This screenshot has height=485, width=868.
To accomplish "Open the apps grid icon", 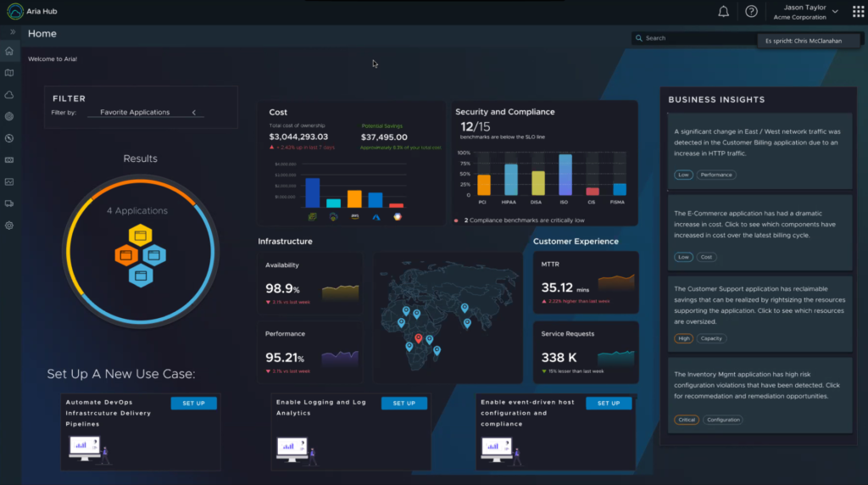I will click(858, 11).
